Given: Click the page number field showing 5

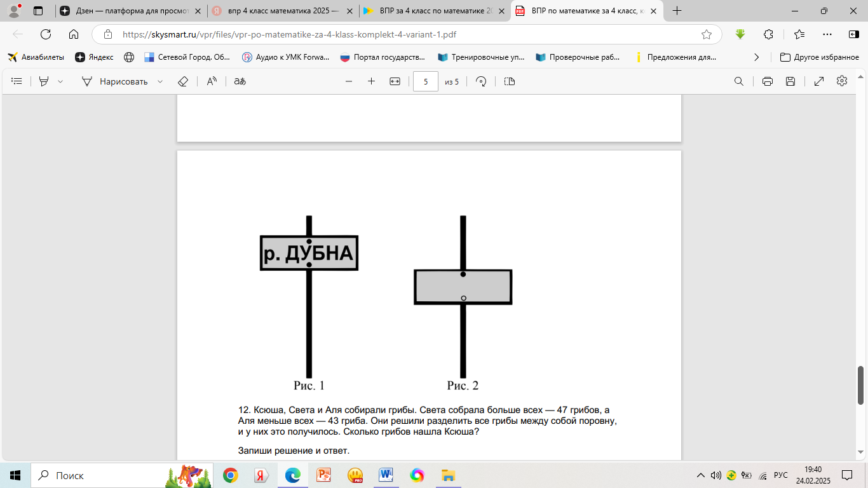Looking at the screenshot, I should point(426,81).
